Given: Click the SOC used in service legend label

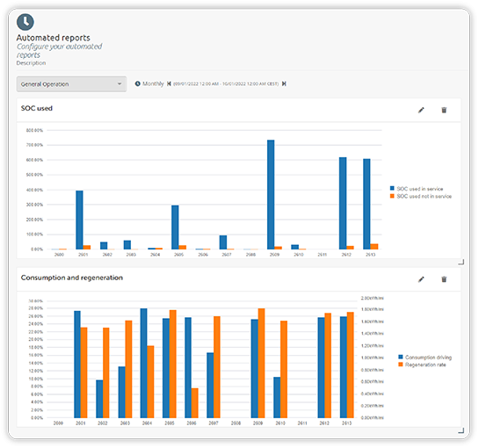Looking at the screenshot, I should click(x=420, y=189).
